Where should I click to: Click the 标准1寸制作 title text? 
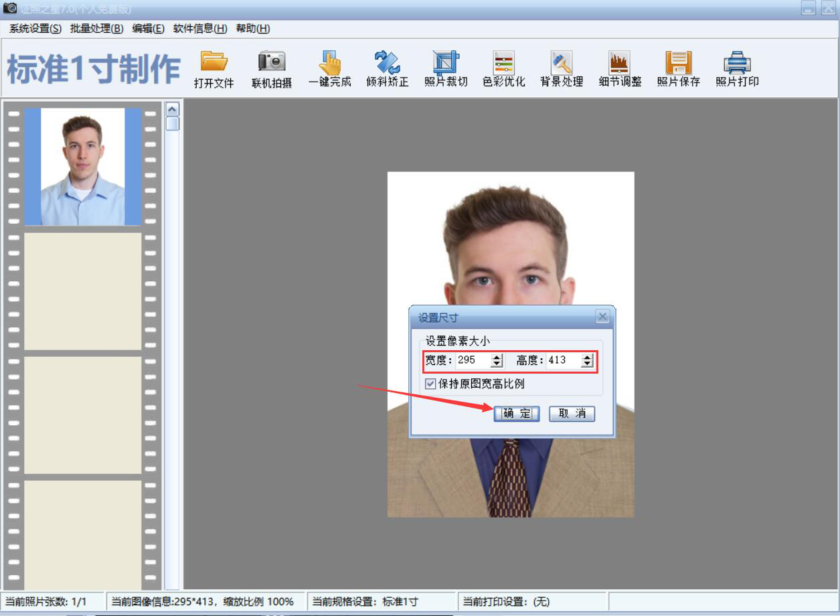[94, 70]
